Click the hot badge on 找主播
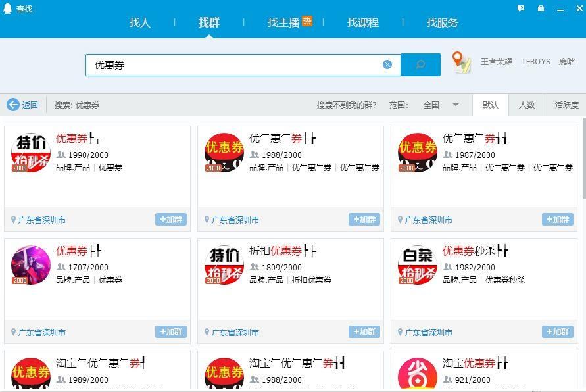This screenshot has width=586, height=392. point(307,21)
